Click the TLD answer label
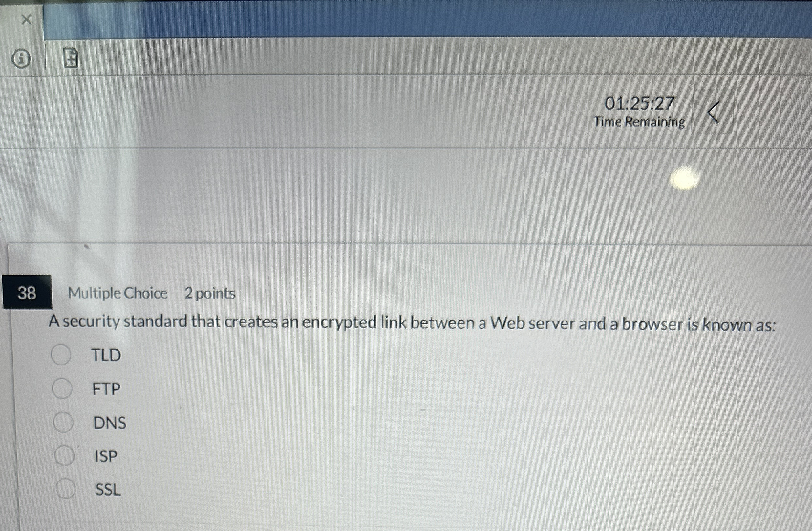Image resolution: width=812 pixels, height=531 pixels. click(x=106, y=355)
